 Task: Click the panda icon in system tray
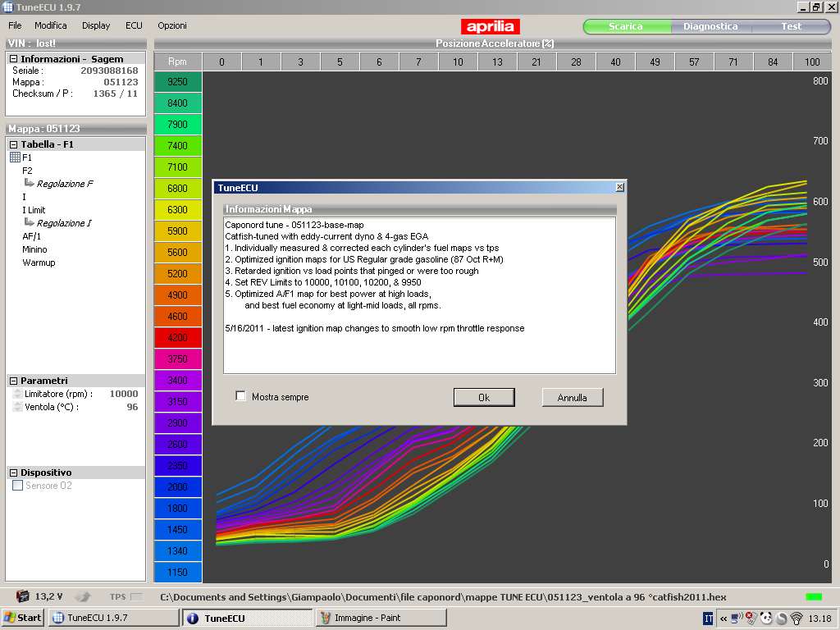tap(766, 619)
